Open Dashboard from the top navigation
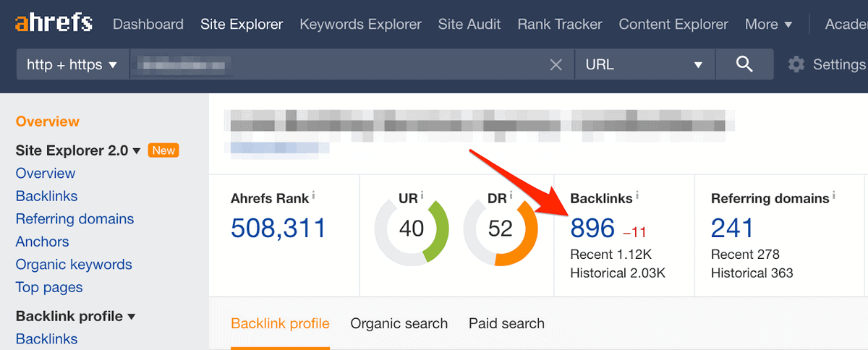 point(148,24)
